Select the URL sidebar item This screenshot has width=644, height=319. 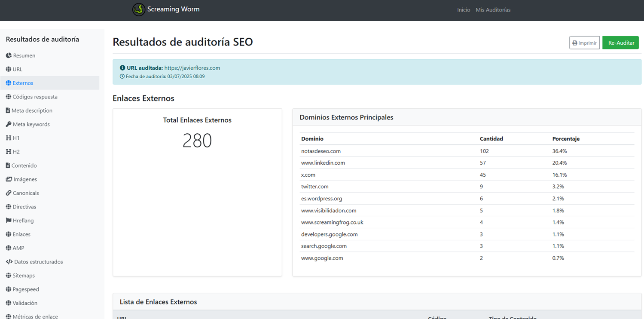[x=50, y=69]
